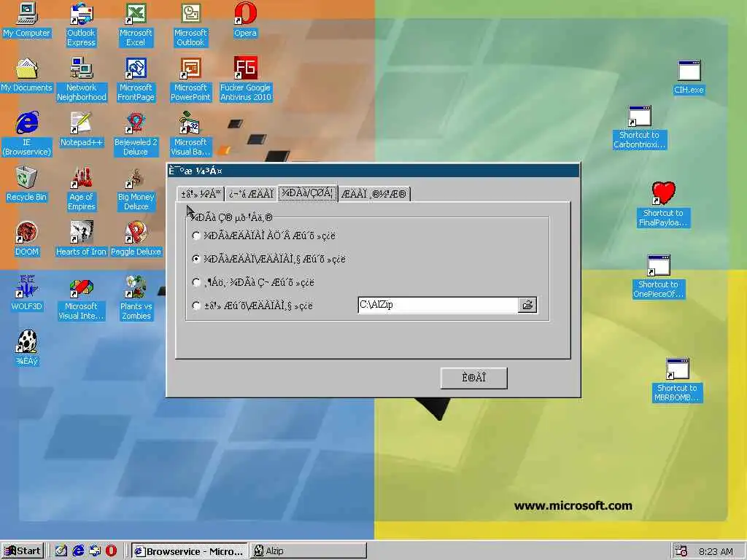Image resolution: width=747 pixels, height=560 pixels.
Task: Launch Internet Explorer from quick launch
Action: pos(78,551)
